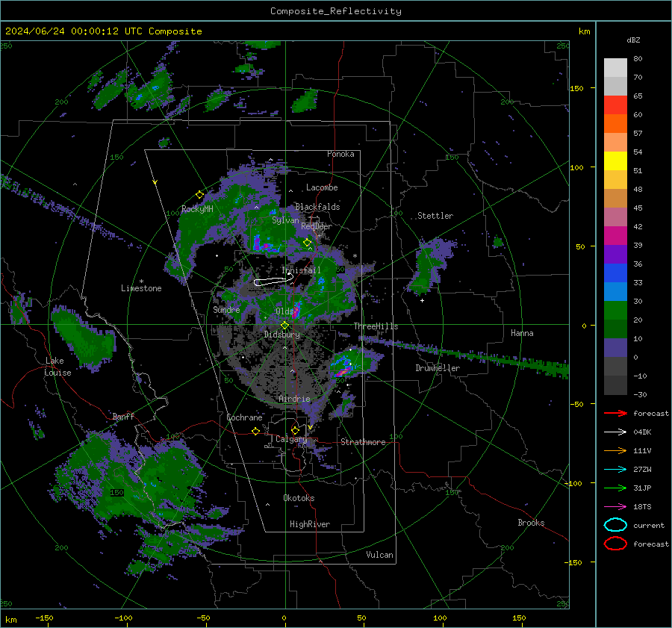Click the Olds label
The image size is (672, 628).
(x=284, y=311)
